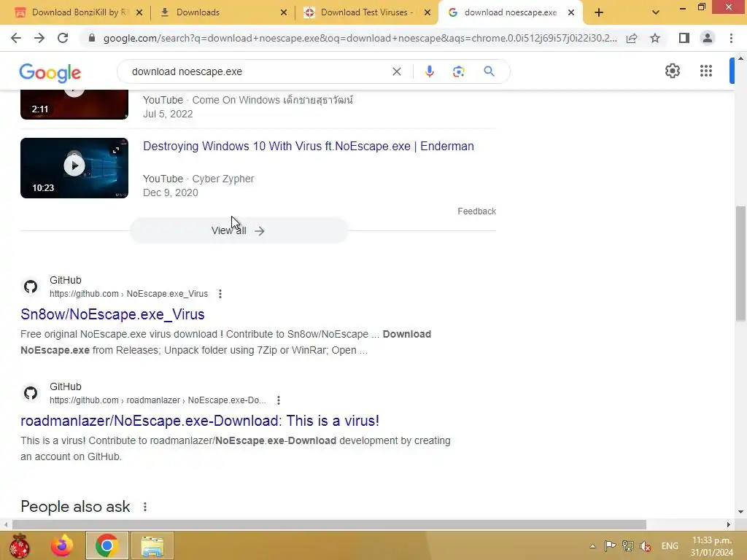The image size is (747, 560).
Task: Show hidden system tray icons
Action: pyautogui.click(x=592, y=546)
